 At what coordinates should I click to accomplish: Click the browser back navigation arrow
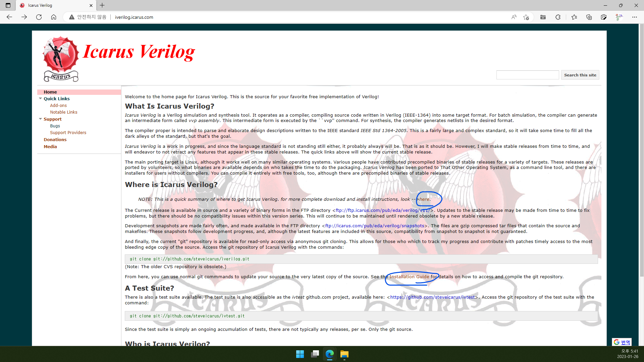pos(10,17)
